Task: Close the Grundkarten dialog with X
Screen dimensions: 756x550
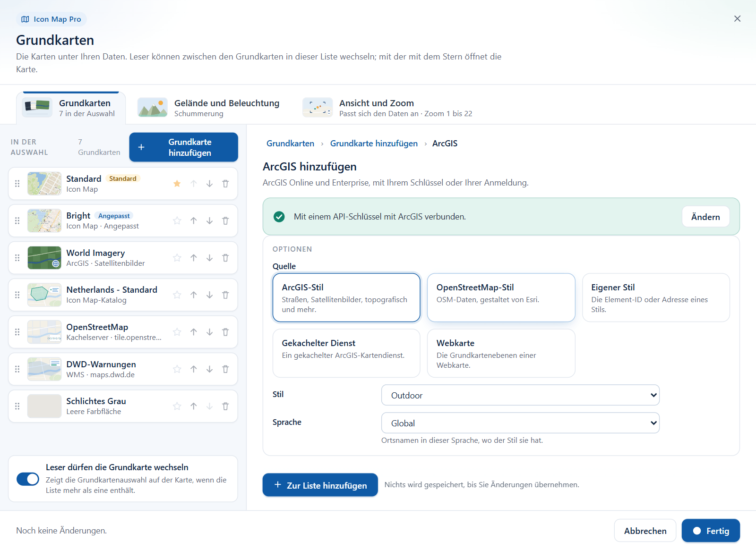Action: coord(737,19)
